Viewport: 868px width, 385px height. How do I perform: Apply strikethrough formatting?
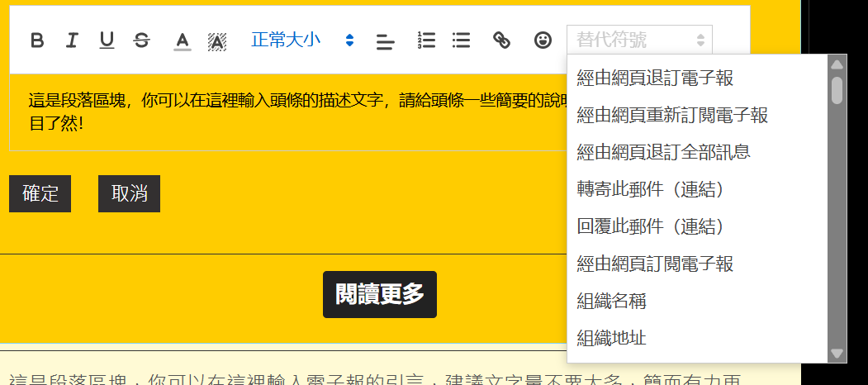[142, 40]
